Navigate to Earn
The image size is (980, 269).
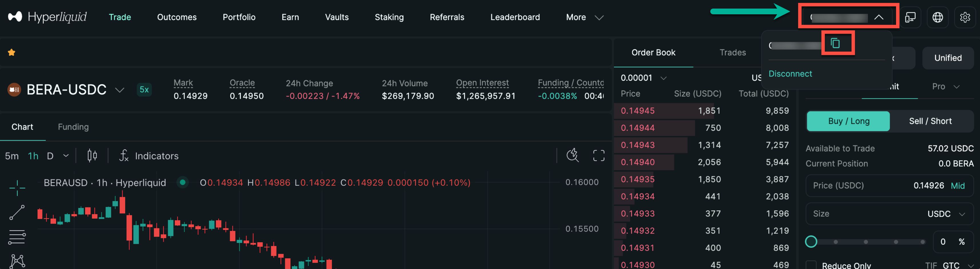point(290,17)
